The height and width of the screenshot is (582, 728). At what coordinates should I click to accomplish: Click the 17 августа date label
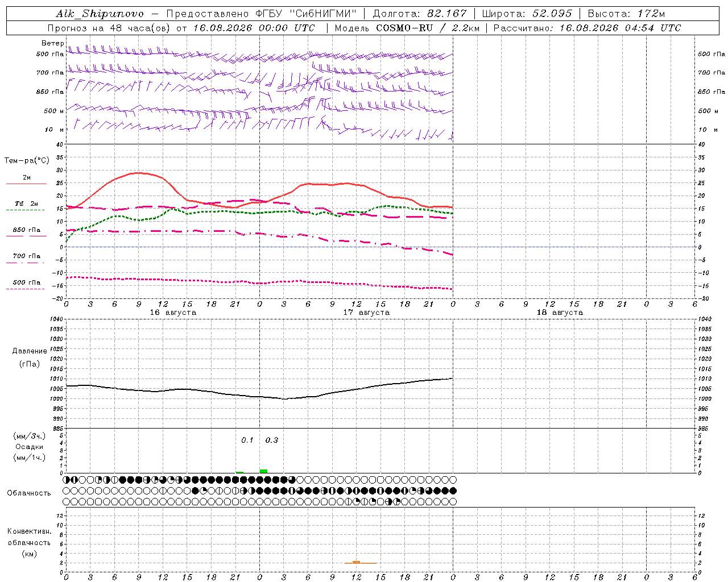pos(366,312)
